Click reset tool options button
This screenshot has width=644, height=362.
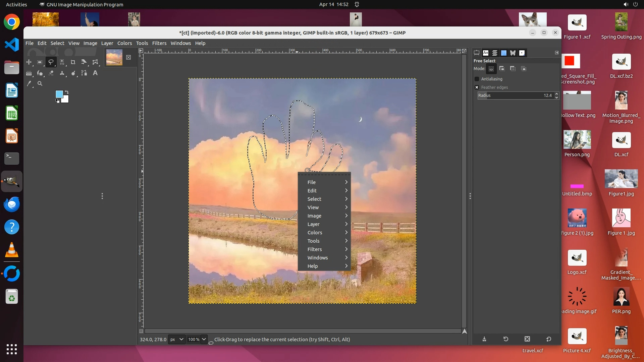(x=549, y=339)
